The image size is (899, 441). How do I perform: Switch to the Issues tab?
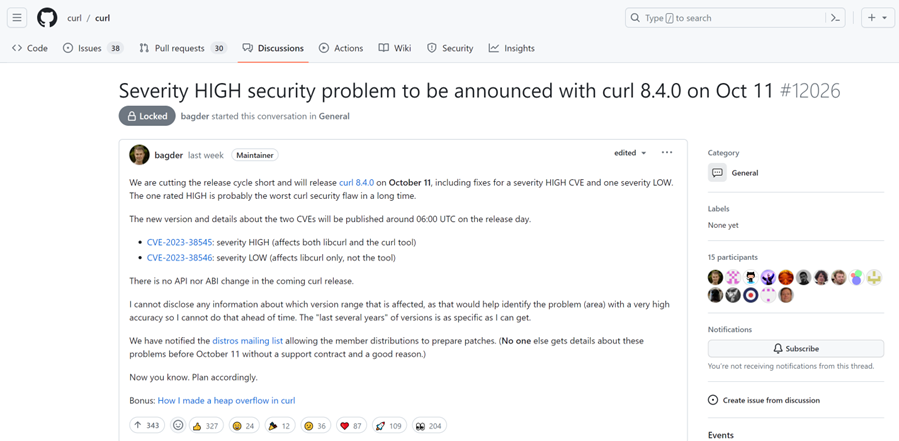pyautogui.click(x=92, y=48)
